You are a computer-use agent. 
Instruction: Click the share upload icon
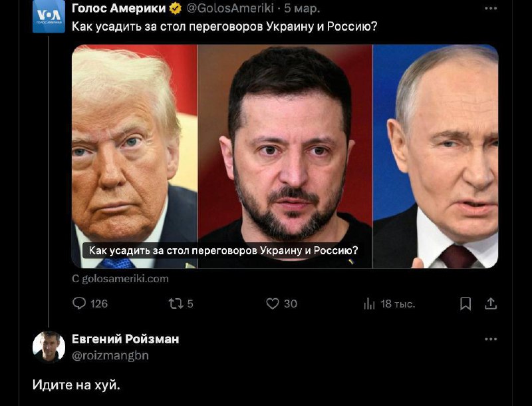point(491,304)
